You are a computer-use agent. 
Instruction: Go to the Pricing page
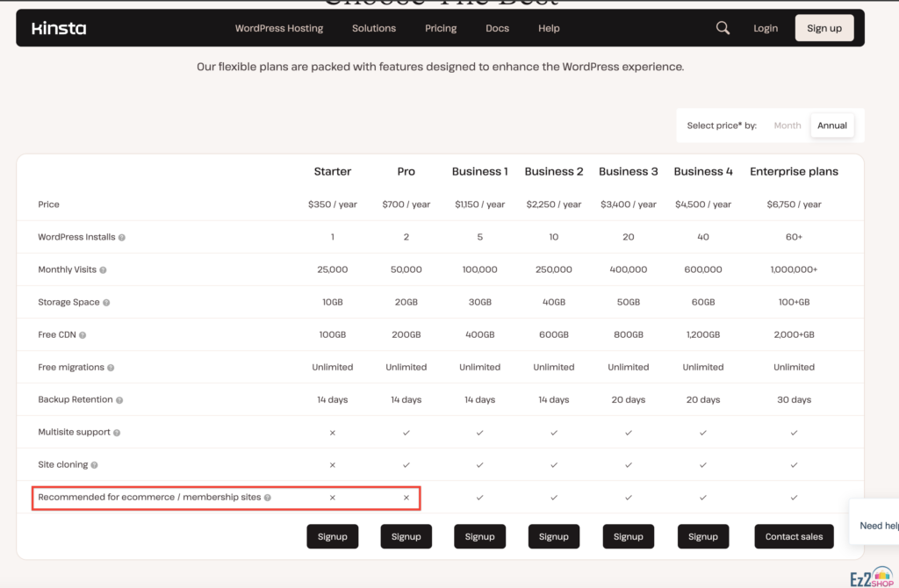[x=441, y=28]
